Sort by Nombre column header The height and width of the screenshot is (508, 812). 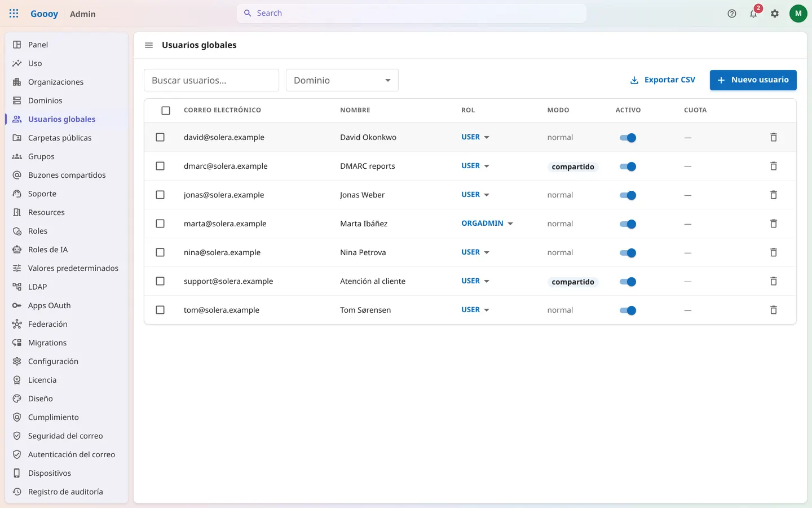(355, 110)
